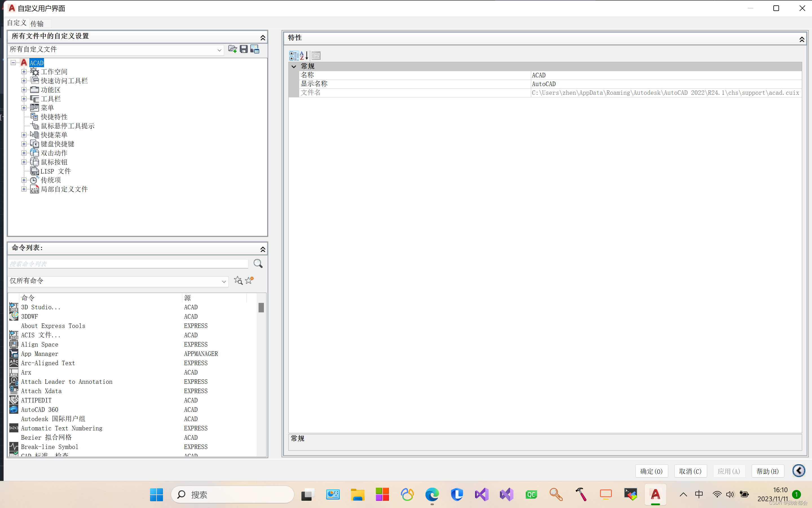
Task: Click the command list vertical scrollbar thumb
Action: (x=261, y=307)
